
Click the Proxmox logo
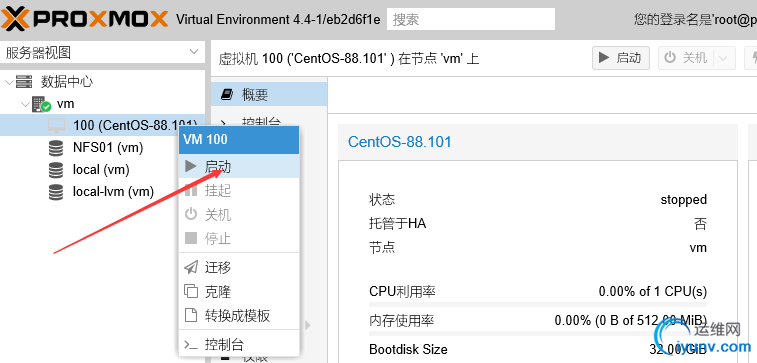click(84, 19)
